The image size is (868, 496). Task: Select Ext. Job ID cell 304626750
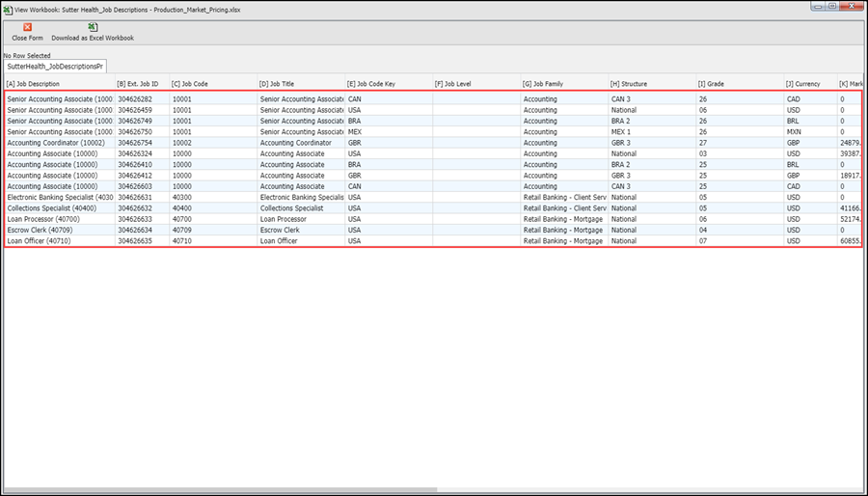click(143, 132)
